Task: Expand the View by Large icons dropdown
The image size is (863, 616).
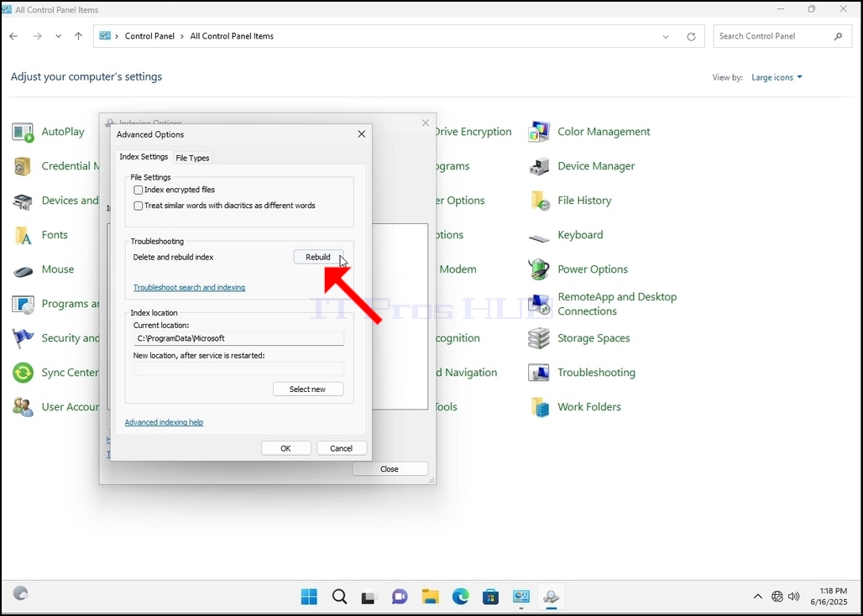Action: point(777,77)
